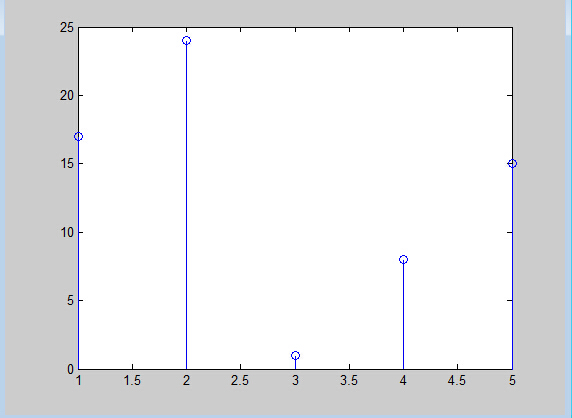Select the stem marker at x=1, value 17
The width and height of the screenshot is (572, 418).
coord(78,136)
